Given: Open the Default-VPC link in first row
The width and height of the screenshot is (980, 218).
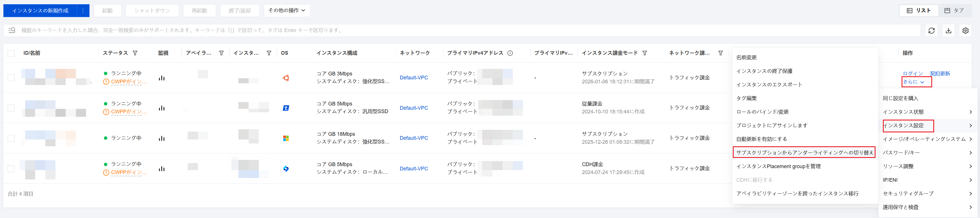Looking at the screenshot, I should click(413, 78).
